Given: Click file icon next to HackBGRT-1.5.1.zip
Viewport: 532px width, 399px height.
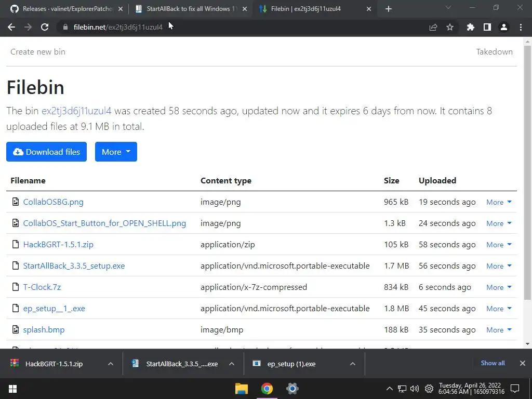Looking at the screenshot, I should click(x=16, y=244).
